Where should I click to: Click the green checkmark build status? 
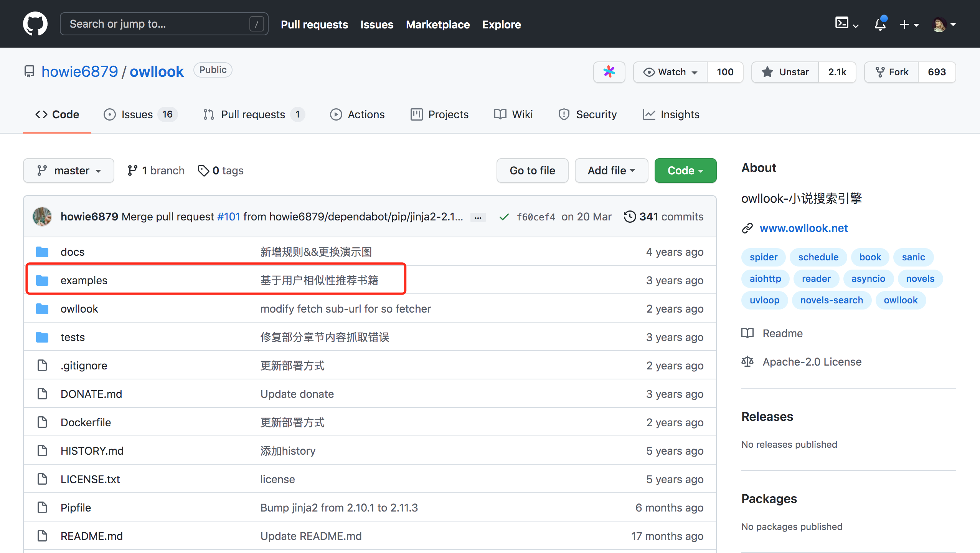click(504, 217)
